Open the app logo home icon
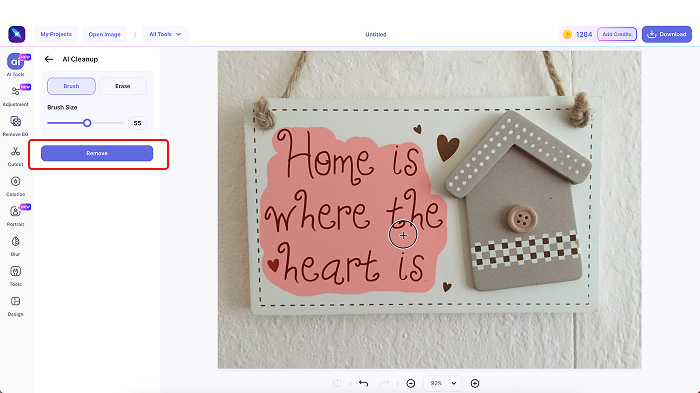Viewport: 700px width, 393px height. pos(17,34)
